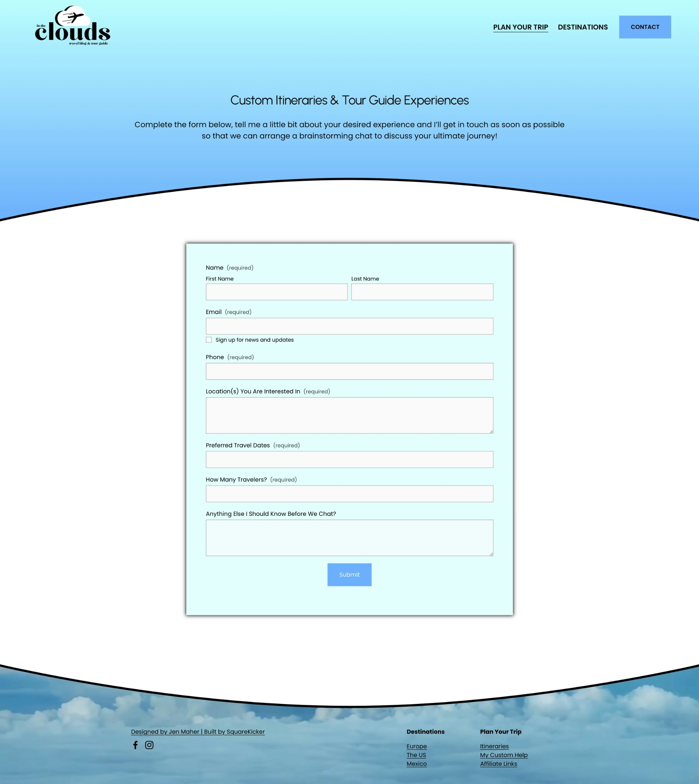Click the DESTINATIONS navigation icon

[x=582, y=27]
